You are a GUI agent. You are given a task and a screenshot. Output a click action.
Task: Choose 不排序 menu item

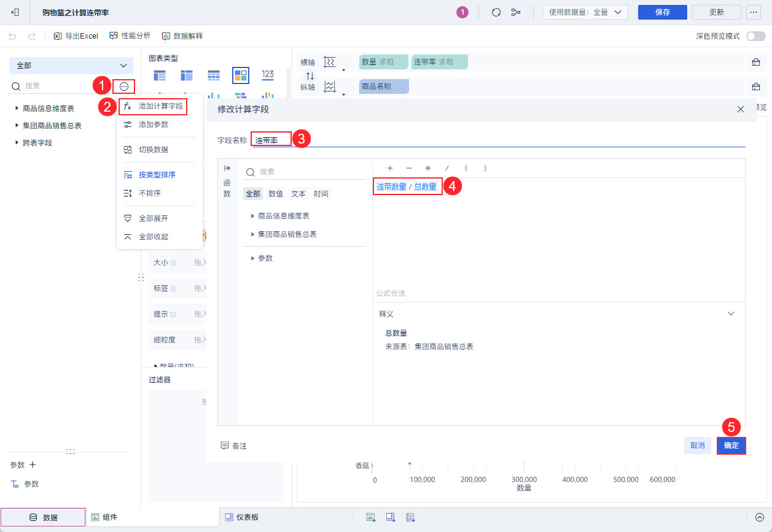pos(160,193)
